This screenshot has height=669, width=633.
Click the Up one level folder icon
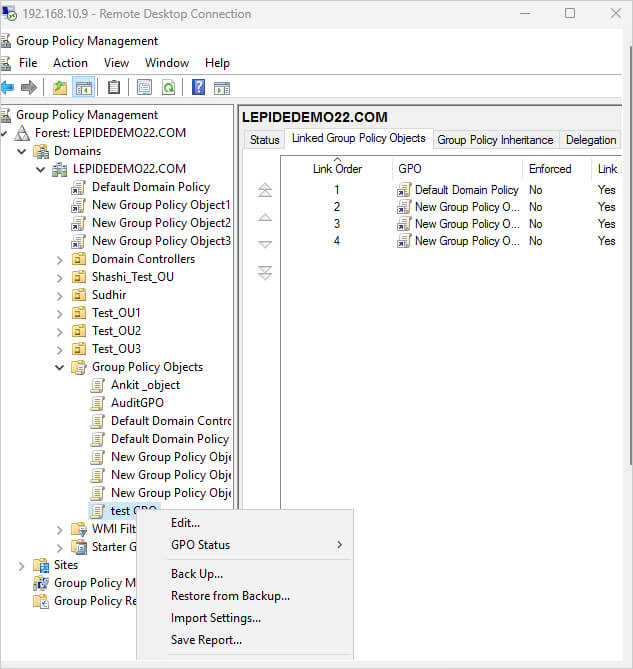60,88
